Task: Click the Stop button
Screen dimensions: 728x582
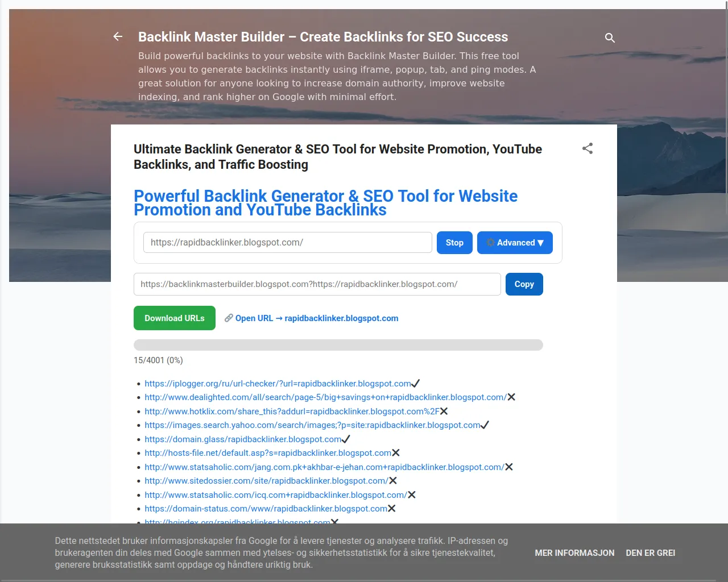Action: [x=454, y=243]
